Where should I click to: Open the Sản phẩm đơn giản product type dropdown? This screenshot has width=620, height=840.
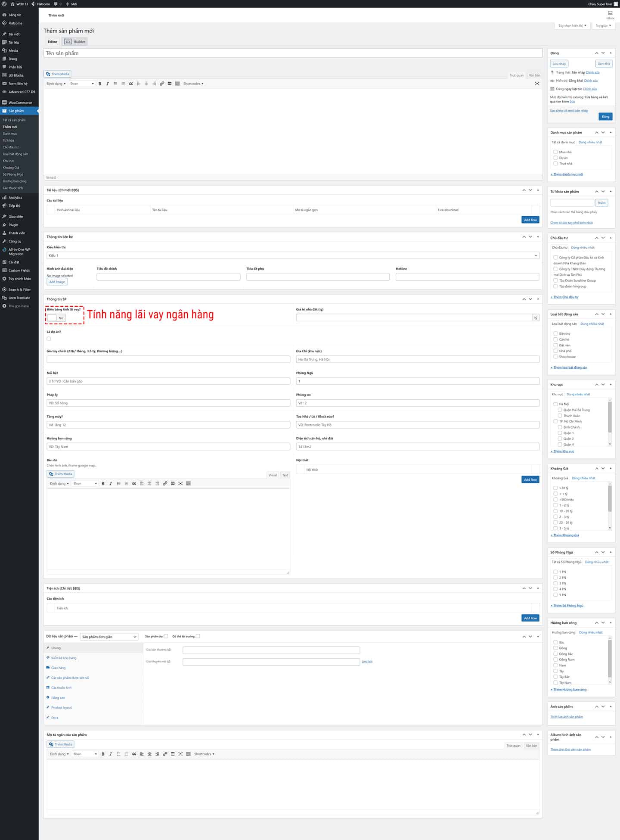click(109, 637)
